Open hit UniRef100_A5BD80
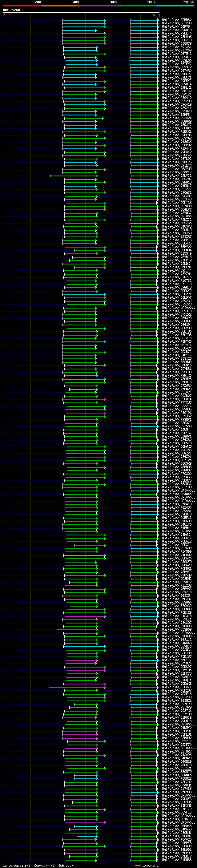Image resolution: width=197 pixels, height=868 pixels. click(x=177, y=20)
